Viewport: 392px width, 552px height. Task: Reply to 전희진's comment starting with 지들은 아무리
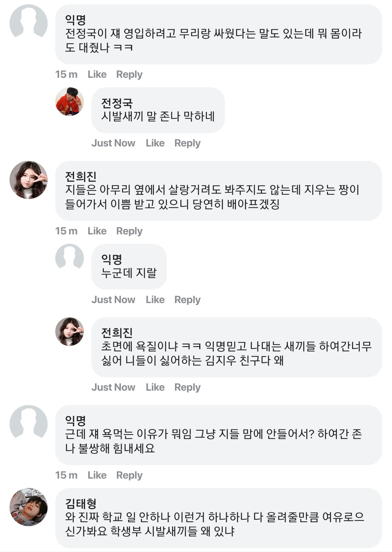tap(129, 231)
